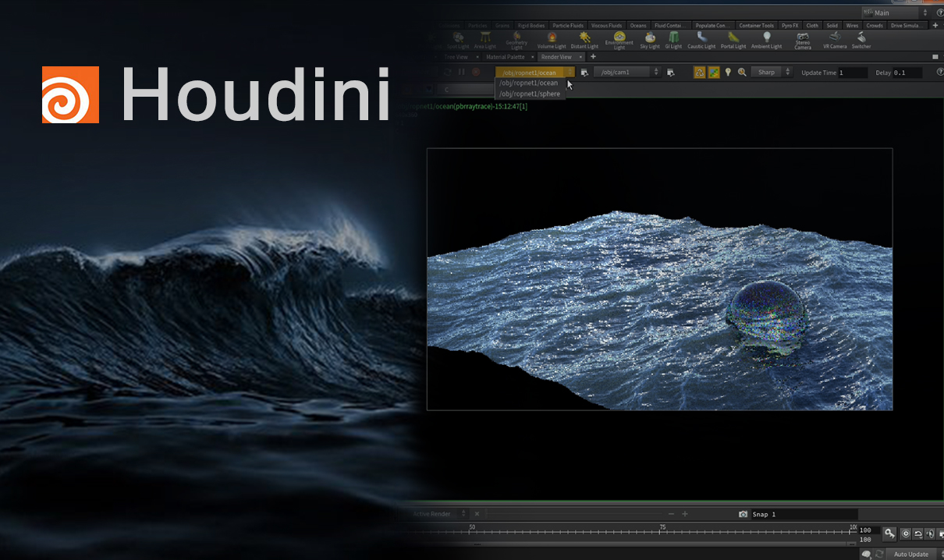The image size is (944, 560).
Task: Create a VR Camera
Action: (835, 40)
